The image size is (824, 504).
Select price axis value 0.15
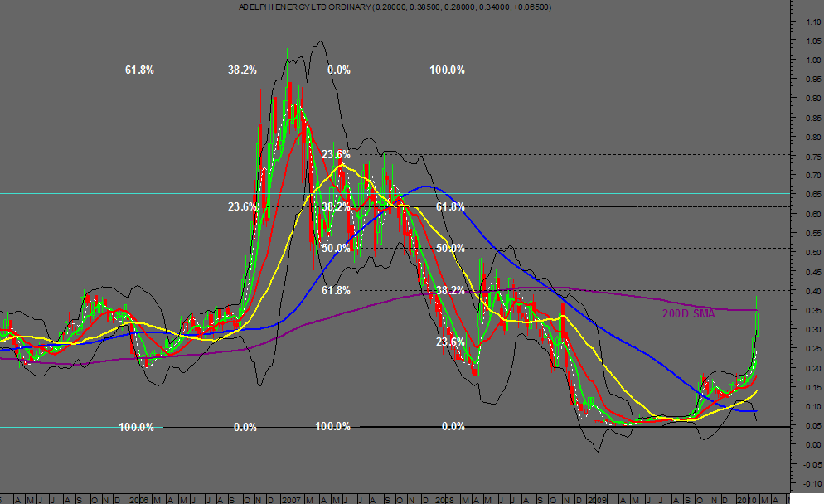tap(813, 387)
